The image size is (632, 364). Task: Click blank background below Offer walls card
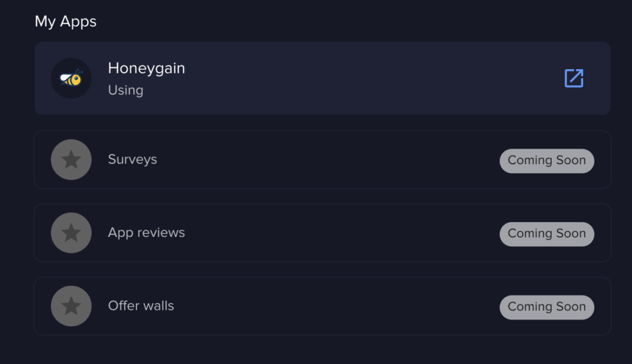(322, 350)
